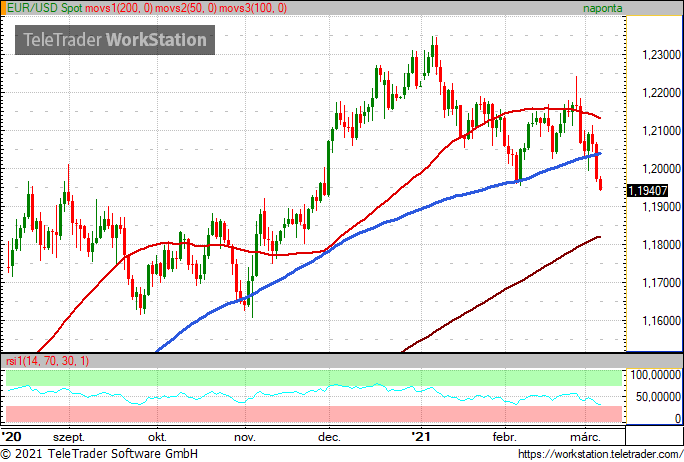Click the '21 year label on time axis
The height and width of the screenshot is (462, 684).
[421, 437]
